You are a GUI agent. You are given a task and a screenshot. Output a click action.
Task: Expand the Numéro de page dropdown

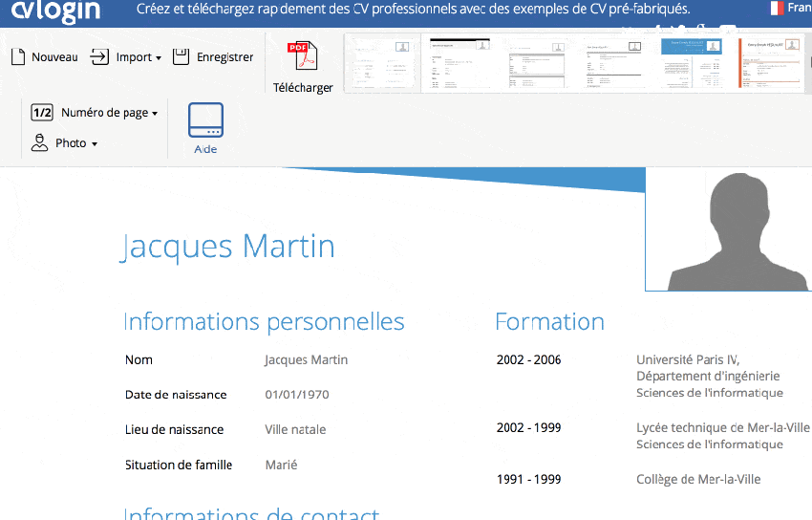pos(155,114)
